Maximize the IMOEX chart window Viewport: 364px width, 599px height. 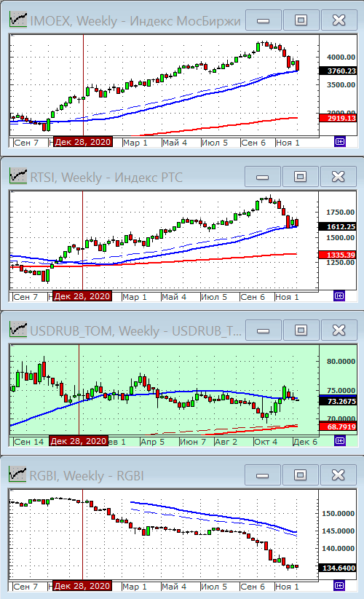tap(301, 20)
